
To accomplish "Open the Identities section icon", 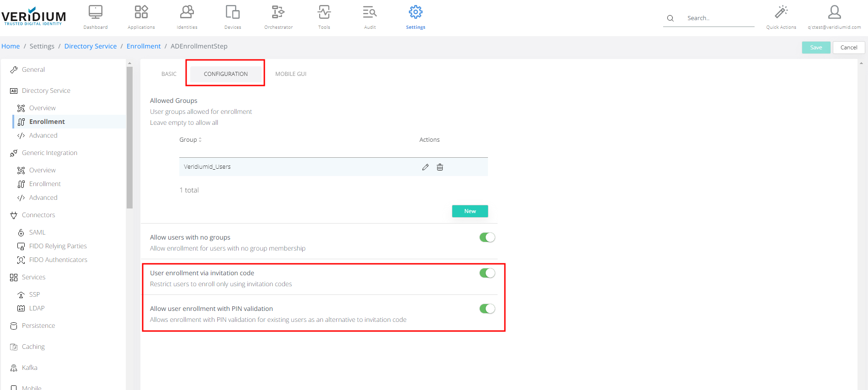I will click(187, 12).
